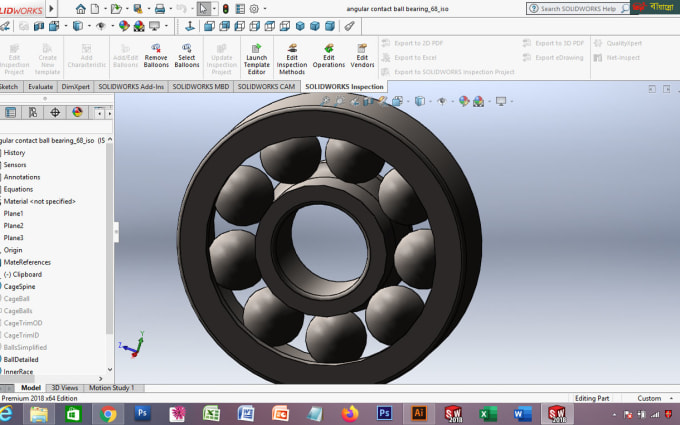
Task: Toggle Hide/Show Items eye in heads-up toolbar
Action: (442, 101)
